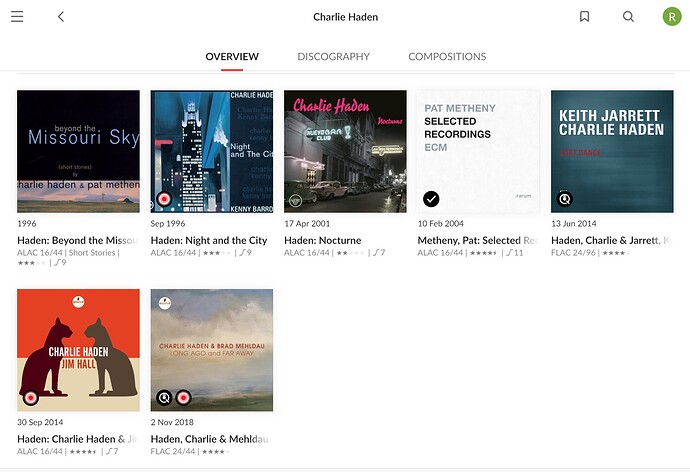Viewport: 690px width, 472px height.
Task: Click date '30 Sep 2014'
Action: (40, 422)
